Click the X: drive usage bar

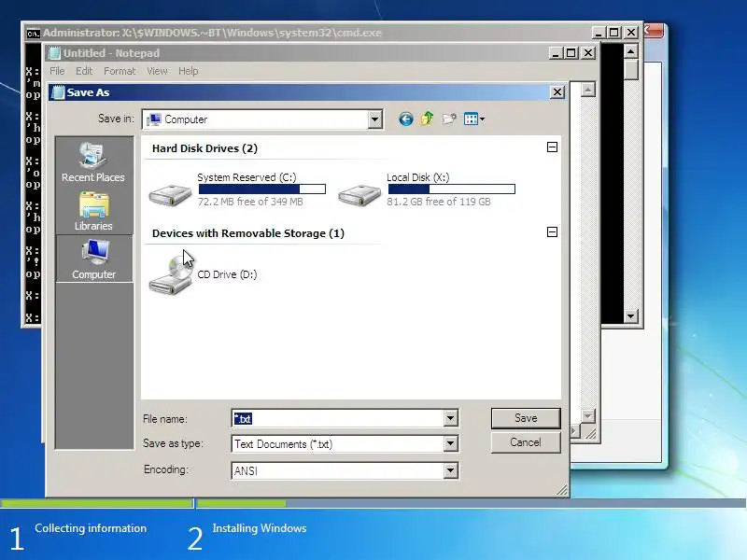(x=451, y=189)
